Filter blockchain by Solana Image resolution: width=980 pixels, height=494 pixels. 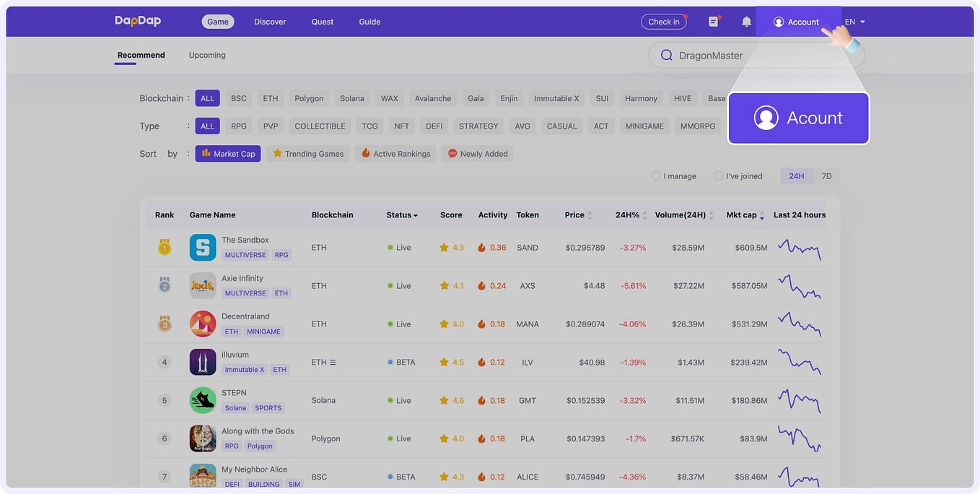(352, 98)
